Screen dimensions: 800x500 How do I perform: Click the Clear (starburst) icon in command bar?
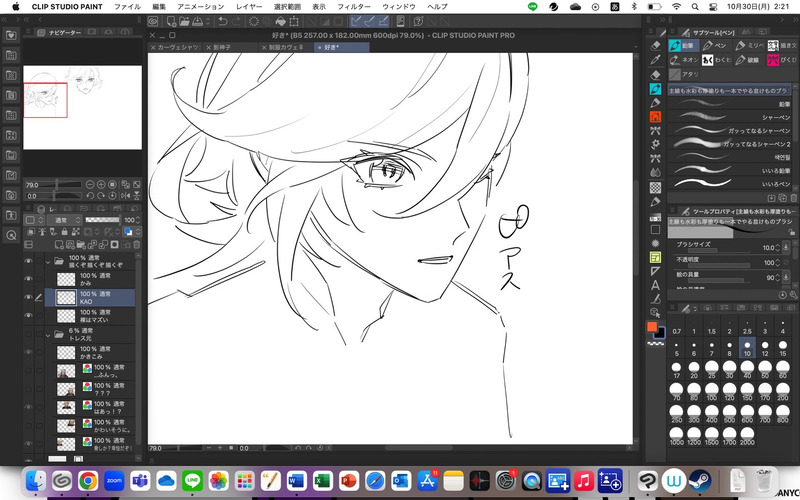coord(254,21)
